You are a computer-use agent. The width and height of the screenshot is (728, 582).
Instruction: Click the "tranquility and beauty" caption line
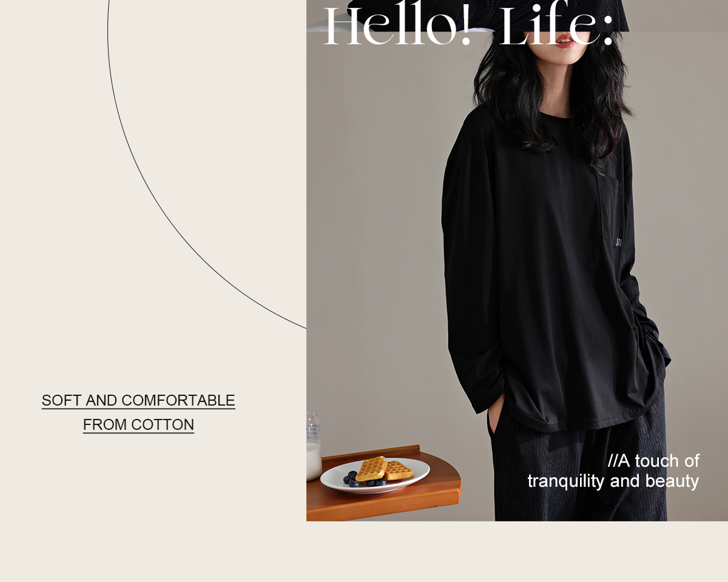[613, 481]
